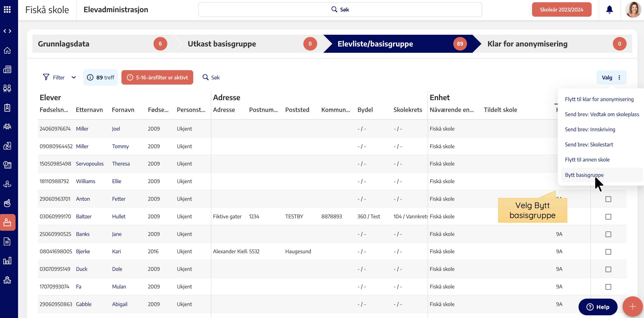Click Poststed cell Haugesund
644x318 pixels.
point(298,252)
